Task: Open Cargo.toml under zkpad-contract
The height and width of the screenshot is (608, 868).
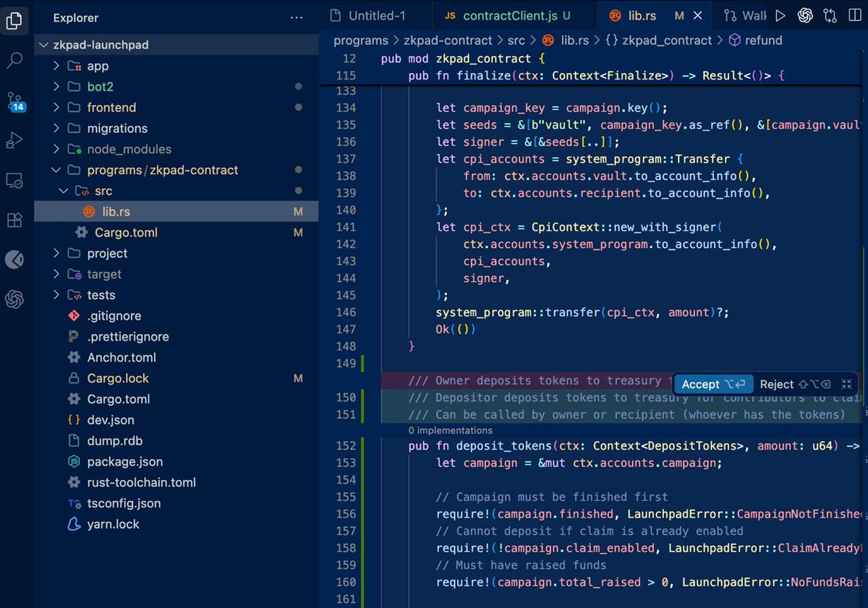Action: point(176,233)
